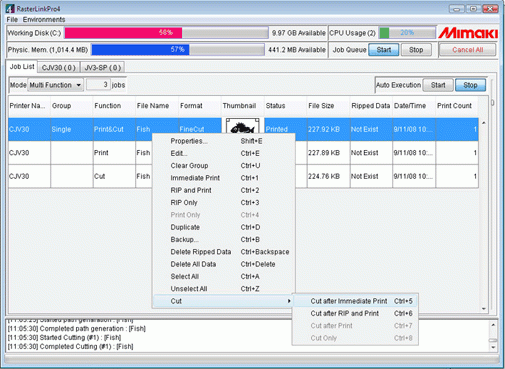Image resolution: width=505 pixels, height=369 pixels.
Task: Click the Job Queue Stop button
Action: point(416,50)
